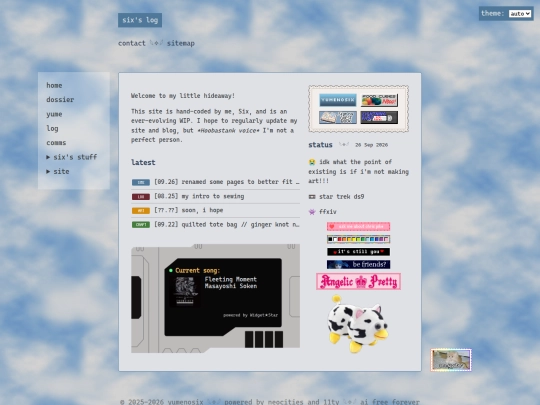Click the blue tag on the 09.26 entry

[141, 182]
